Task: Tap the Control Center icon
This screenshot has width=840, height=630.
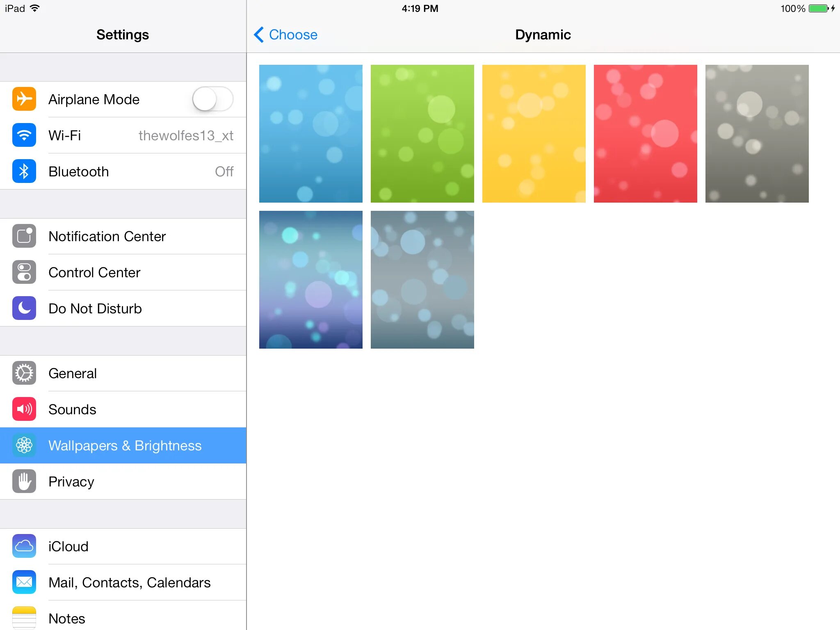Action: [x=24, y=272]
